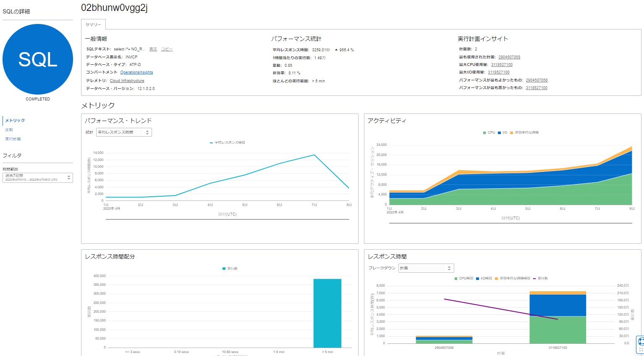Click the 表示 link beside SQL text

pos(153,49)
